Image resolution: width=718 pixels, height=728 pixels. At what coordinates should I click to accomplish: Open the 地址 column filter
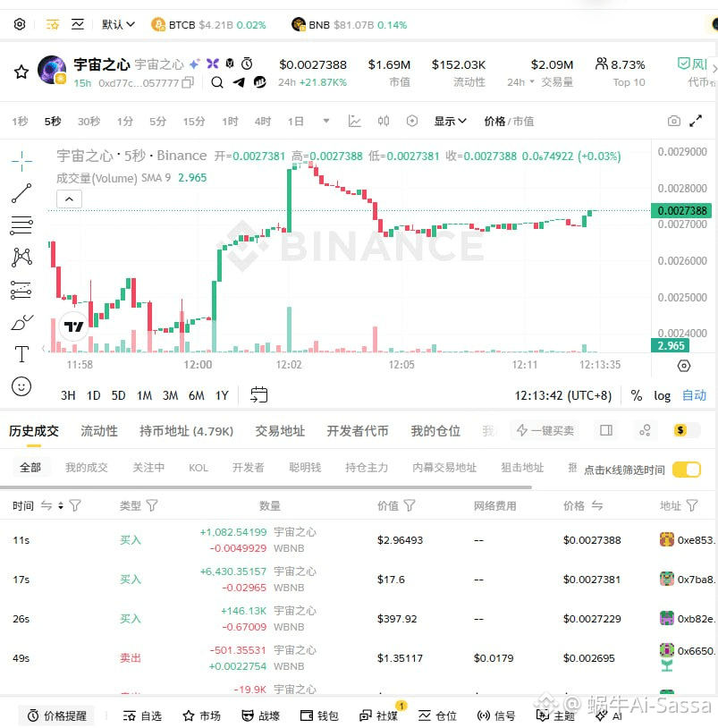(x=692, y=505)
